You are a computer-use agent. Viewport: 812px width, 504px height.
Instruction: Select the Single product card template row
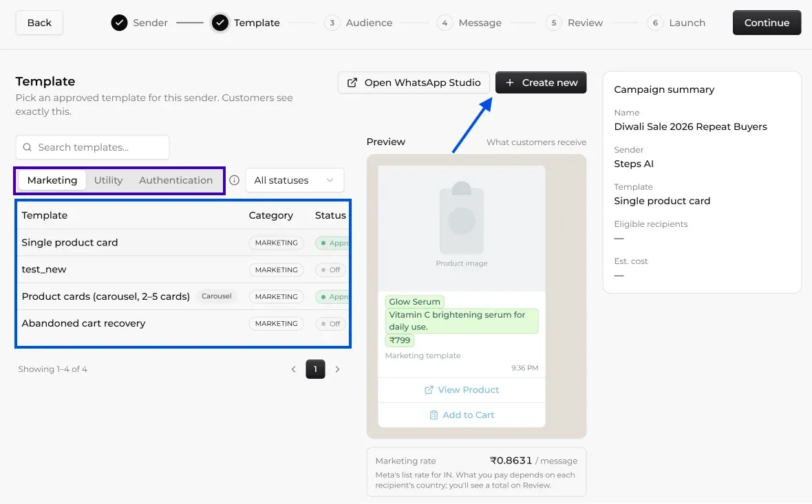[x=183, y=243]
